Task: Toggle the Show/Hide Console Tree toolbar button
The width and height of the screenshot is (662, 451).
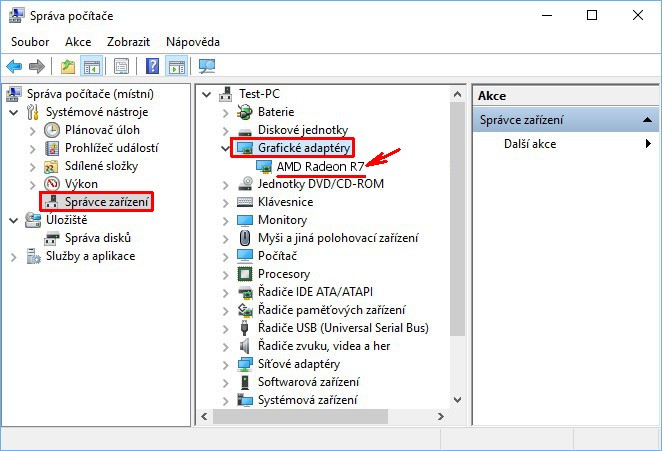Action: 92,66
